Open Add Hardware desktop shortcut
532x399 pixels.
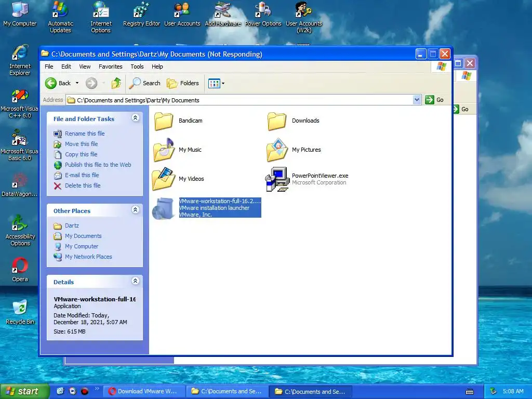[x=222, y=14]
